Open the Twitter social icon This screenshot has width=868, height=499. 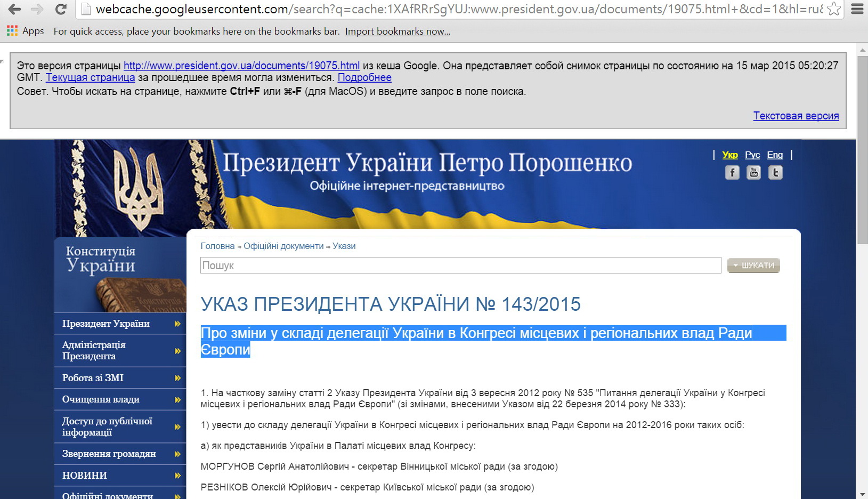775,173
